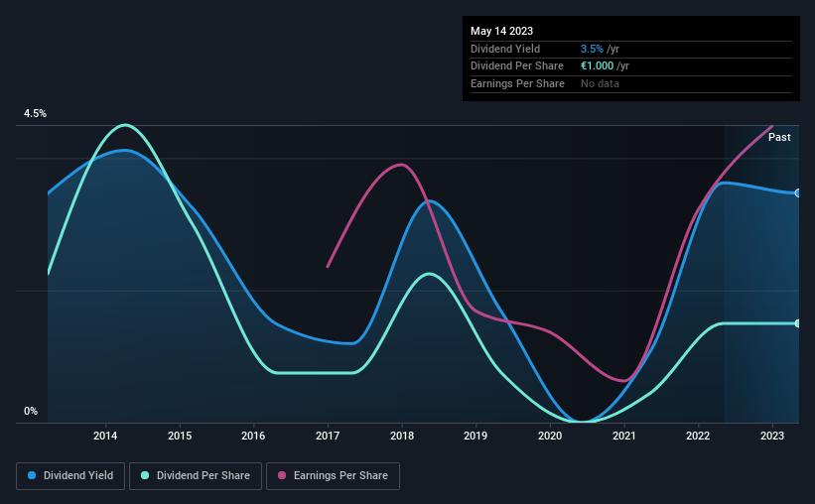Click the 2022 x-axis label
Viewport: 815px width, 504px height.
(698, 436)
